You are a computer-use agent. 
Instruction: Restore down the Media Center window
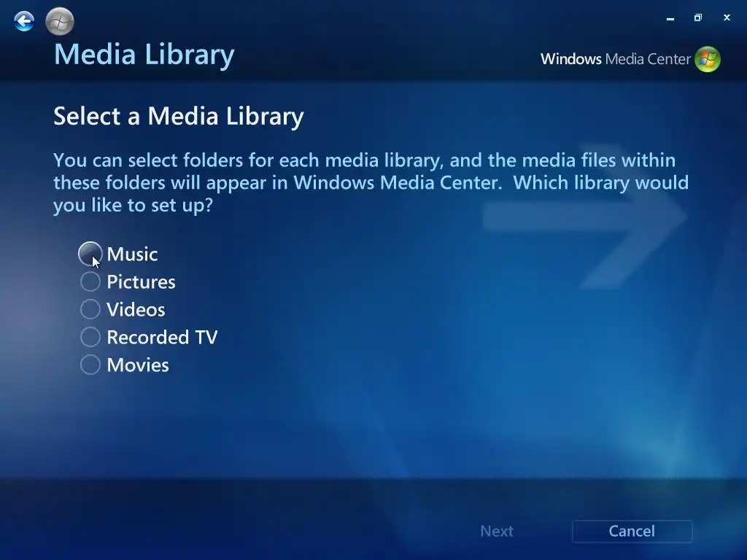click(698, 17)
